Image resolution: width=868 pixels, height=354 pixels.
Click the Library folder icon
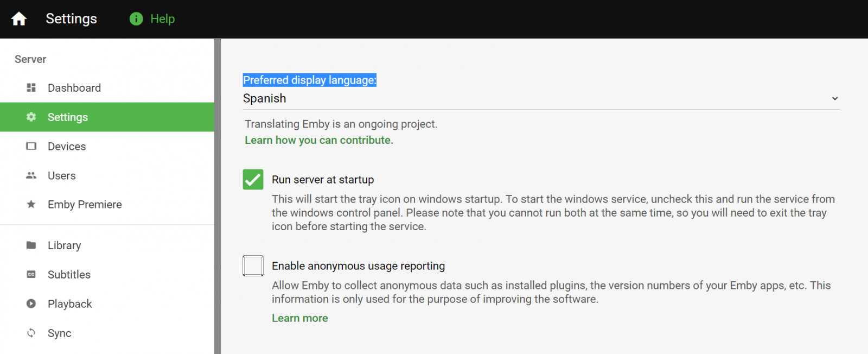pyautogui.click(x=31, y=245)
